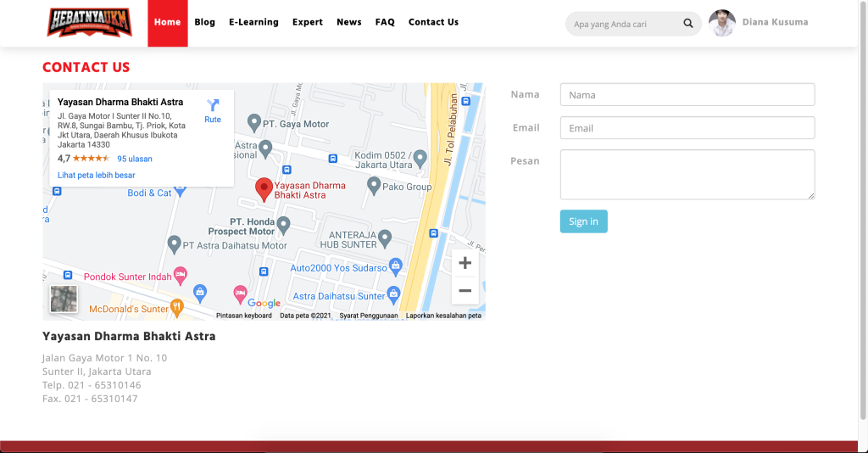Click into the Pesan message textarea

[x=687, y=175]
